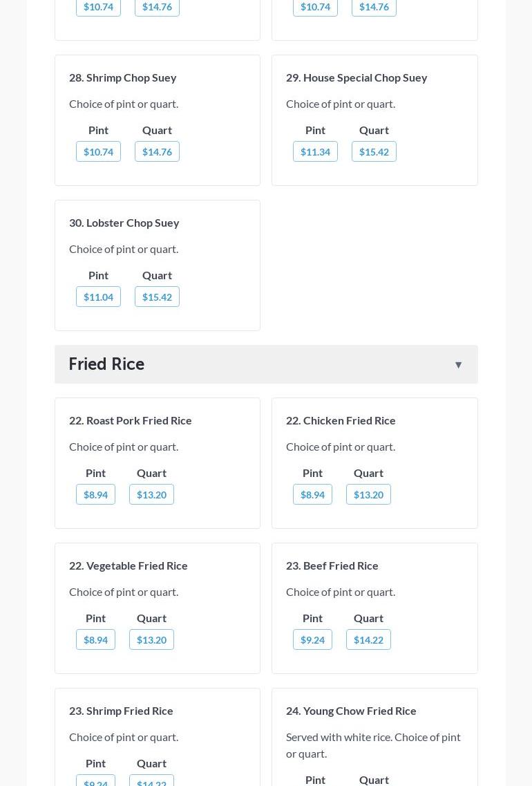This screenshot has height=786, width=532.
Task: Open the Young Chow Fried Rice title
Action: tap(351, 711)
